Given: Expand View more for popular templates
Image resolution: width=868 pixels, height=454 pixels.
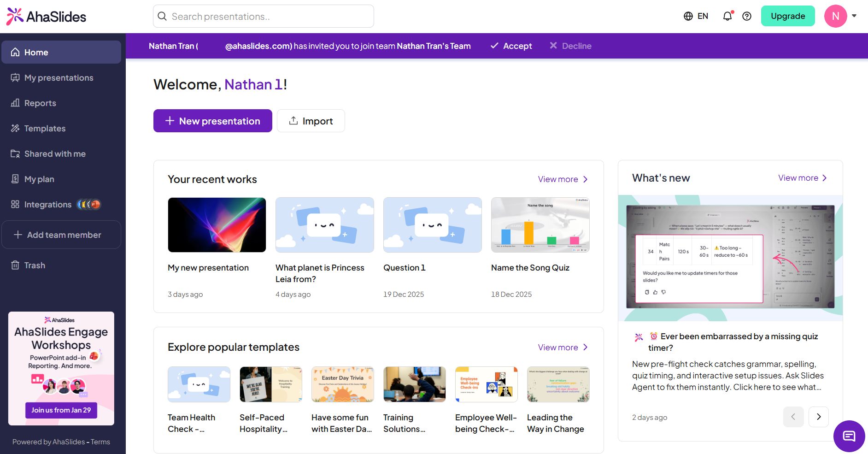Looking at the screenshot, I should (563, 348).
